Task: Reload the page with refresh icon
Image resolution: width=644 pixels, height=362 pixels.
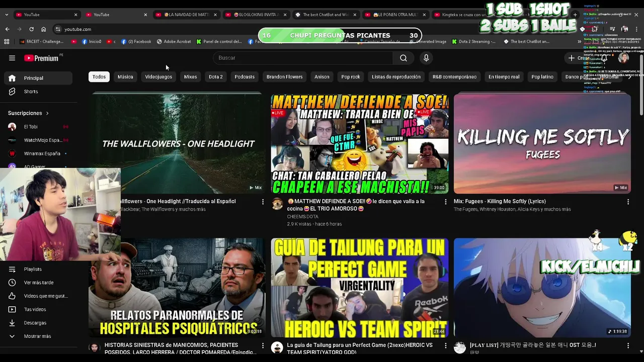Action: tap(31, 29)
